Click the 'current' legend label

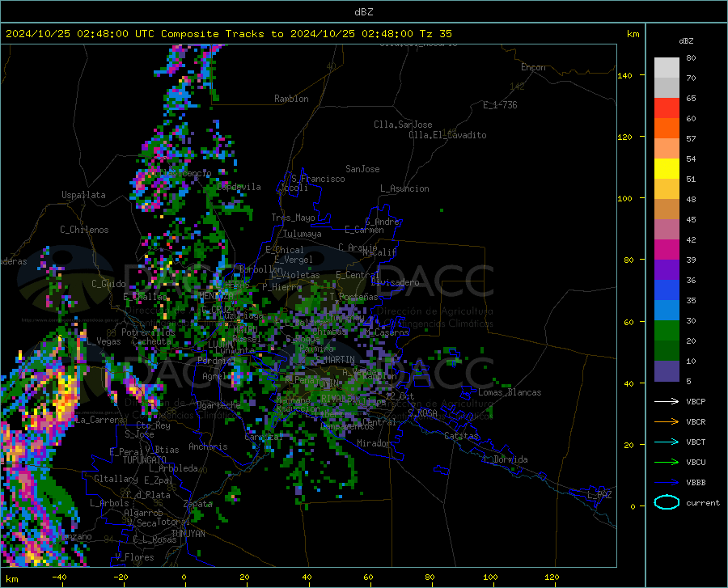point(702,502)
